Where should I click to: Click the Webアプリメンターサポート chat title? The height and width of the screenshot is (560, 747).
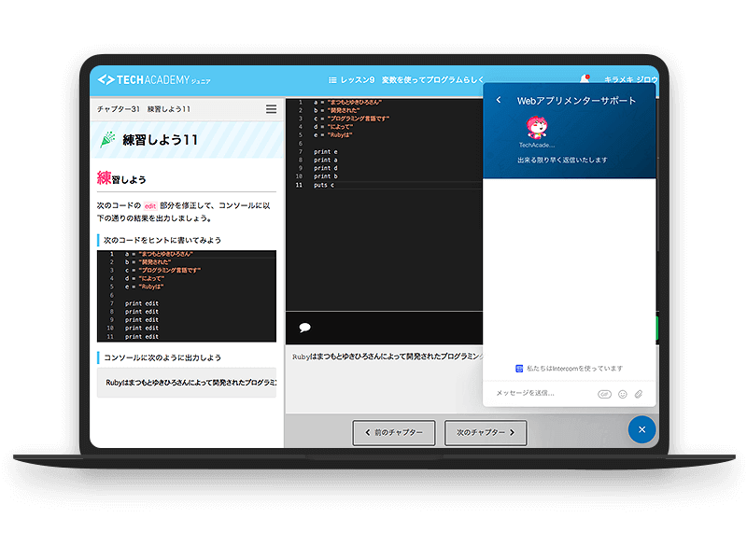click(576, 101)
